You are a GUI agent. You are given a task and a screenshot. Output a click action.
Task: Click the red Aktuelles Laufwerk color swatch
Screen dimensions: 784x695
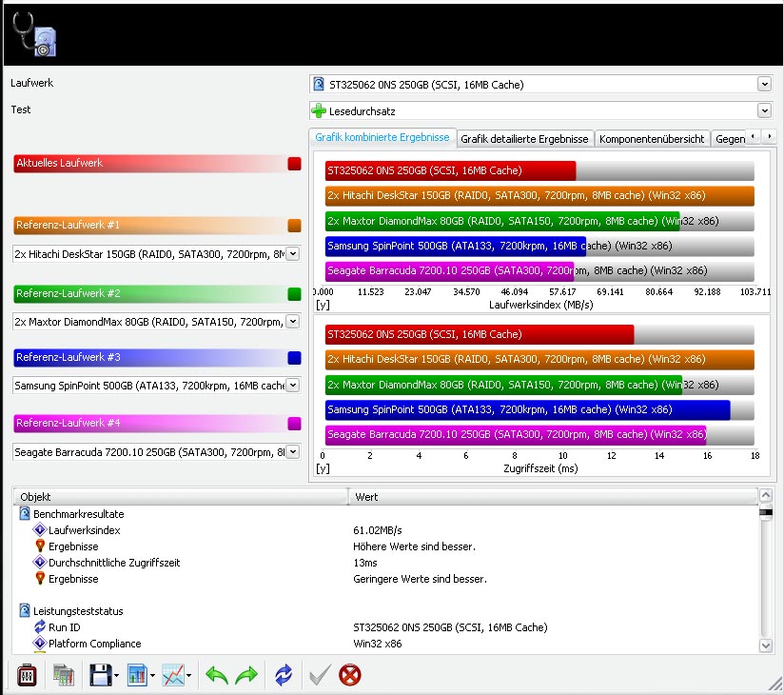(295, 164)
